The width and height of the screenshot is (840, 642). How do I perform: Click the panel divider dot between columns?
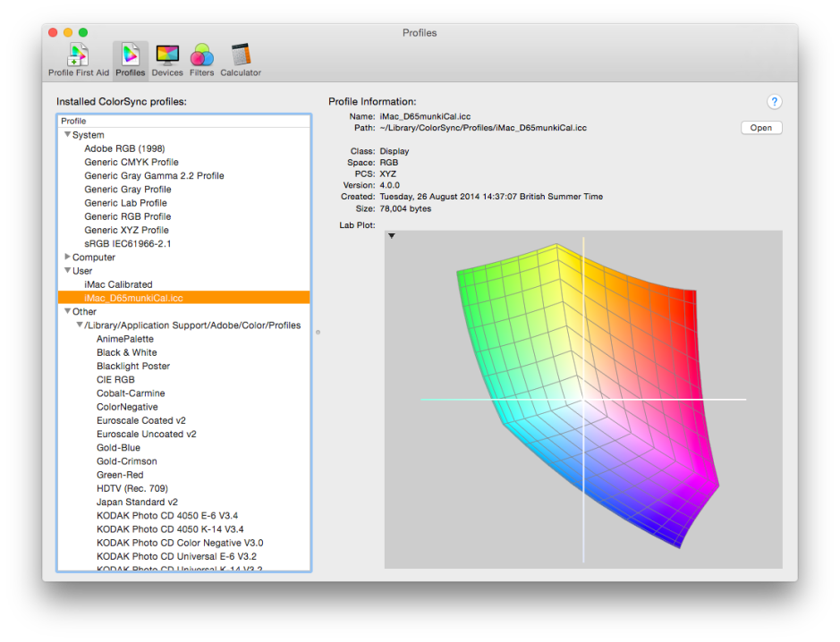click(x=318, y=330)
